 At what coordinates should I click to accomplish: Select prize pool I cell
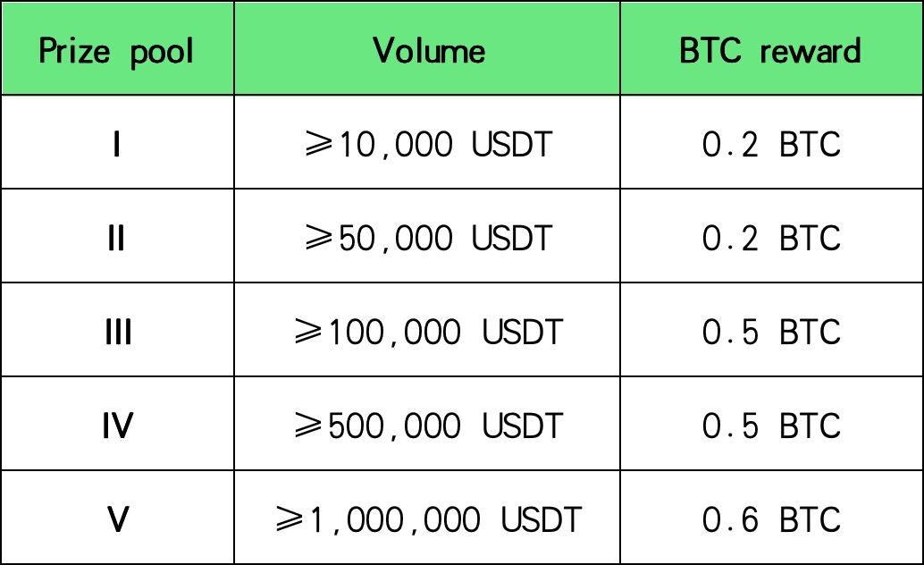117,145
